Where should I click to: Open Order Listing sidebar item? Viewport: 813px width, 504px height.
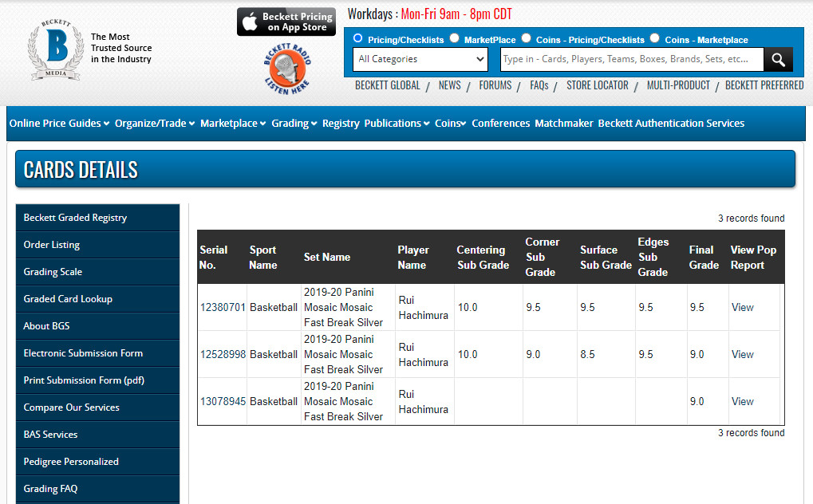pyautogui.click(x=97, y=245)
